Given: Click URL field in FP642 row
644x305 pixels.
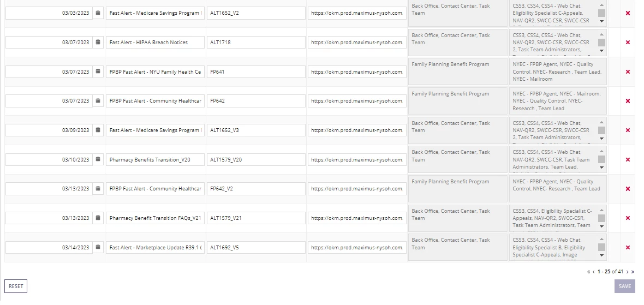Looking at the screenshot, I should coord(357,101).
